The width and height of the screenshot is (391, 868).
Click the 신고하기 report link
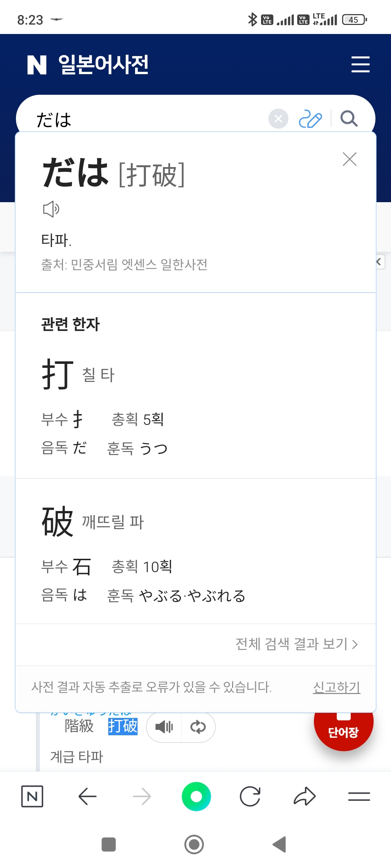[x=336, y=687]
